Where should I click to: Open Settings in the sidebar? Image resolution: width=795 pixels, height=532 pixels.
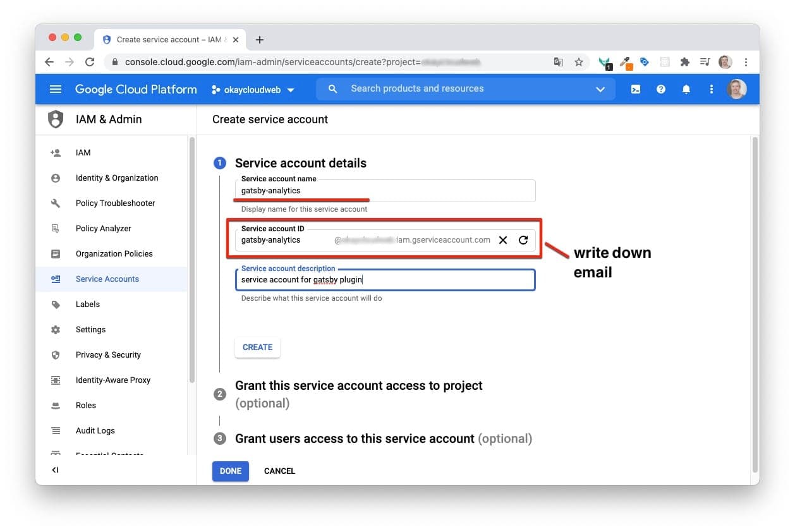(x=111, y=329)
